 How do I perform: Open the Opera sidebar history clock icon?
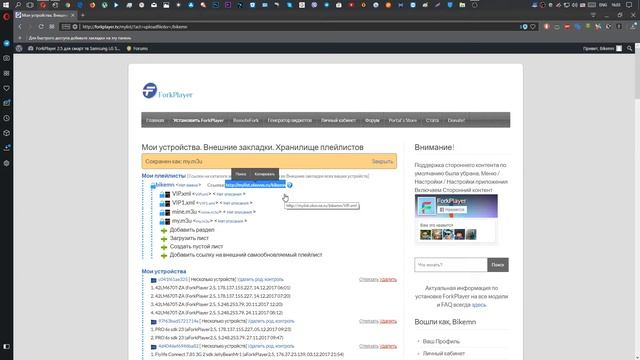7,118
